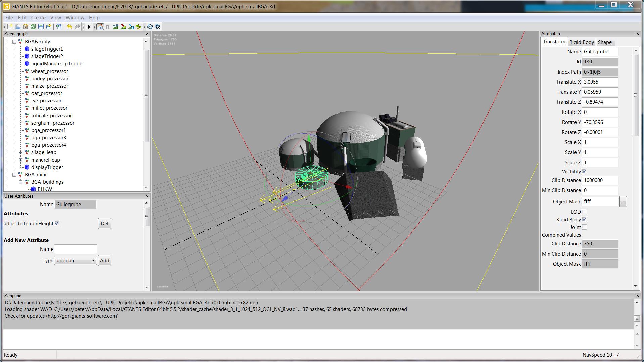Click the Add attribute button
Image resolution: width=644 pixels, height=362 pixels.
pos(104,261)
